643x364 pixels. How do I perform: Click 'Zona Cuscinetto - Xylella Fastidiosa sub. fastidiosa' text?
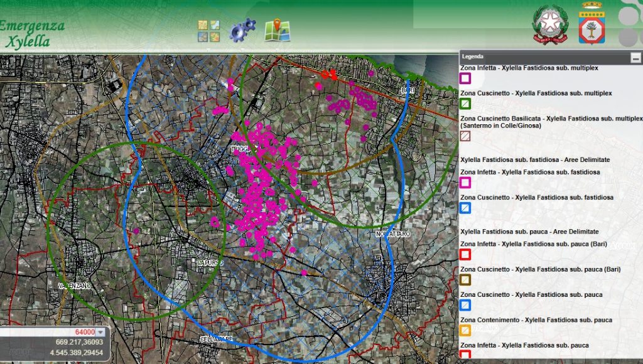[537, 198]
